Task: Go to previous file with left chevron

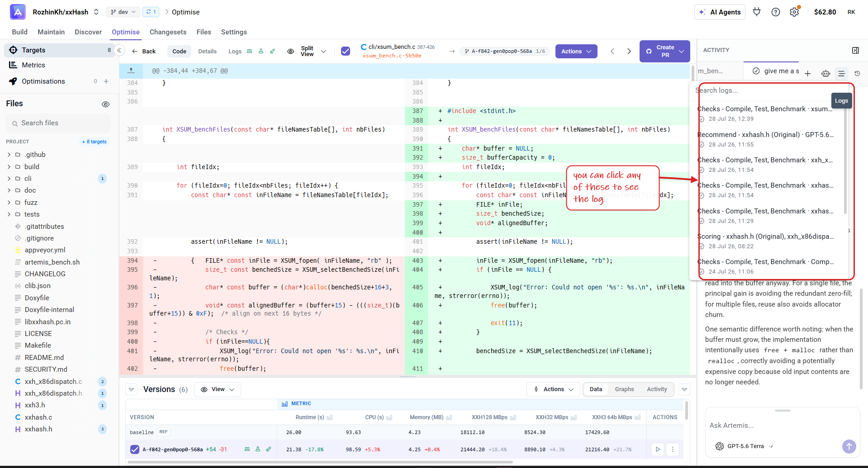Action: point(612,51)
